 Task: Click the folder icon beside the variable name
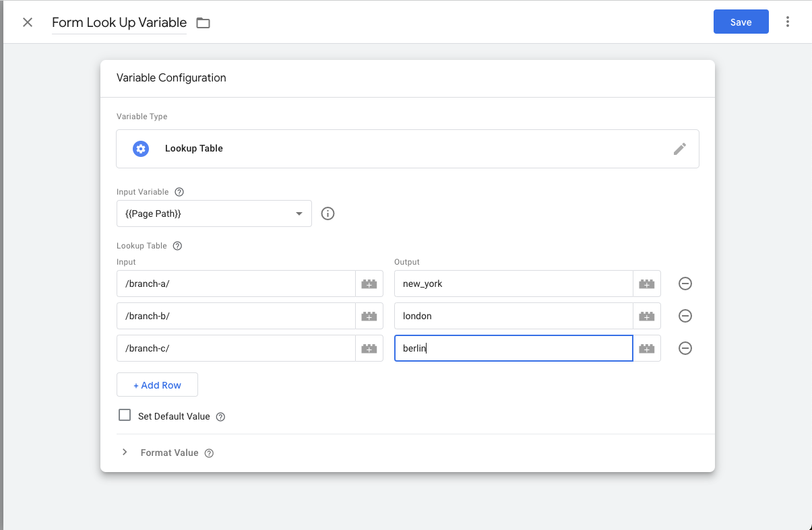coord(203,23)
